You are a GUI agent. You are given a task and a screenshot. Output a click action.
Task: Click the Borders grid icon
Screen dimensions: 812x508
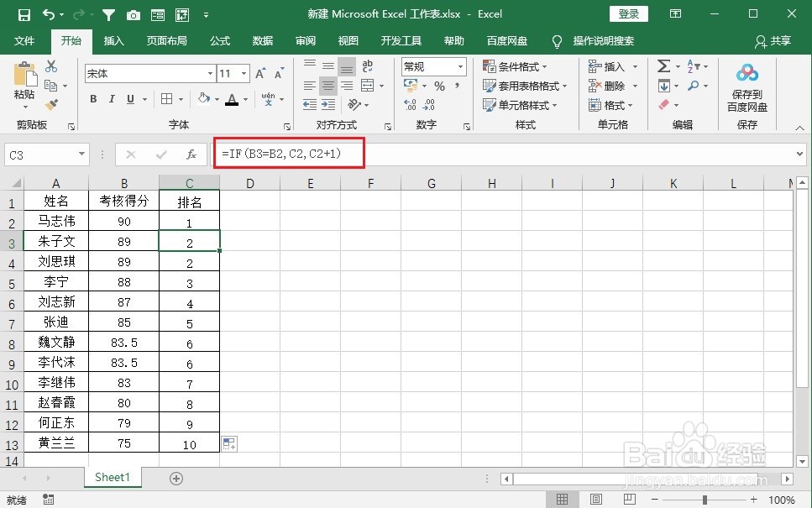(167, 99)
